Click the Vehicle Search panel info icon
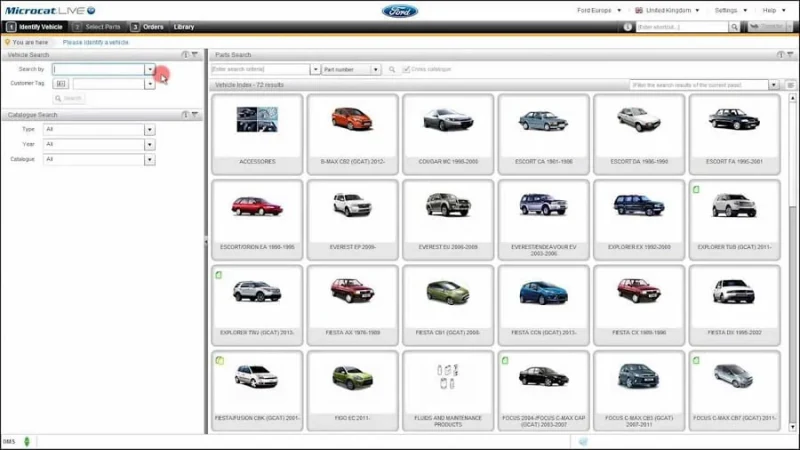 coord(185,55)
